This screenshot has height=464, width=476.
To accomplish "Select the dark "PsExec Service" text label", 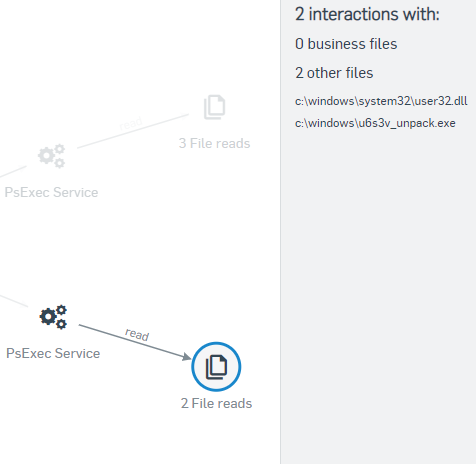I will tap(53, 353).
